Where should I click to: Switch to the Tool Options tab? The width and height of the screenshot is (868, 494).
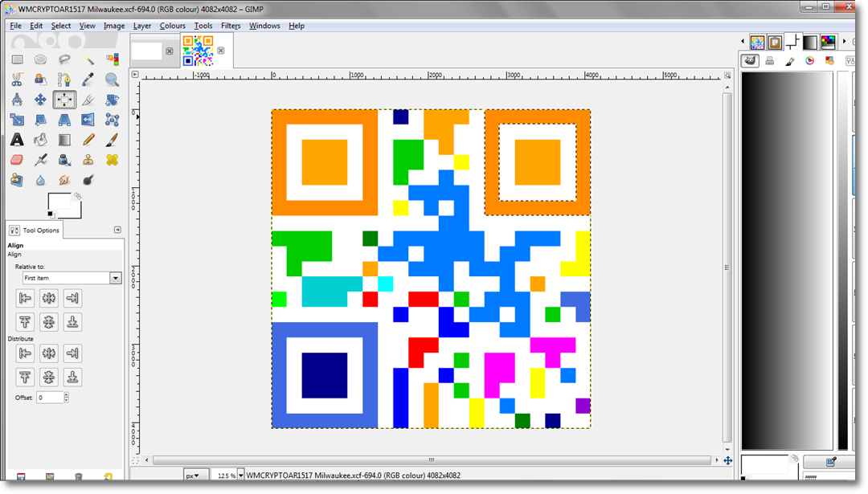[35, 230]
